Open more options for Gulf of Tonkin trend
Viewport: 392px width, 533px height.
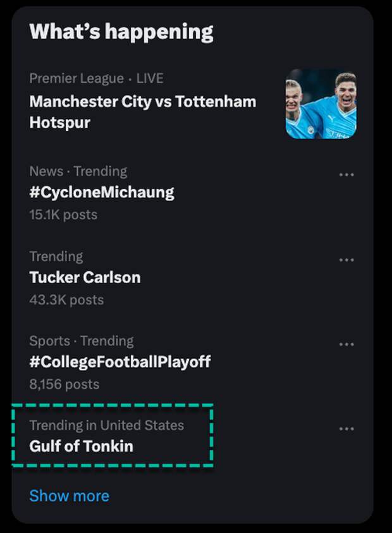(x=346, y=429)
